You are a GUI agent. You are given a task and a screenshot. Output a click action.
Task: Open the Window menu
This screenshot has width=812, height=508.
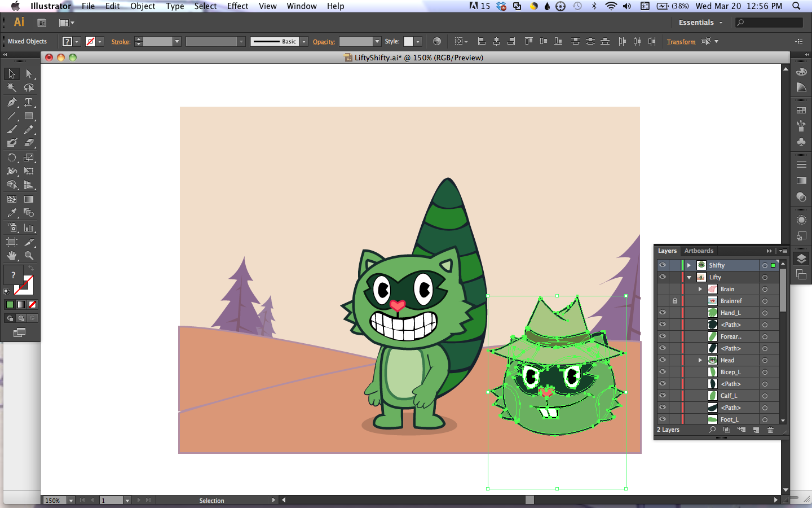tap(302, 6)
